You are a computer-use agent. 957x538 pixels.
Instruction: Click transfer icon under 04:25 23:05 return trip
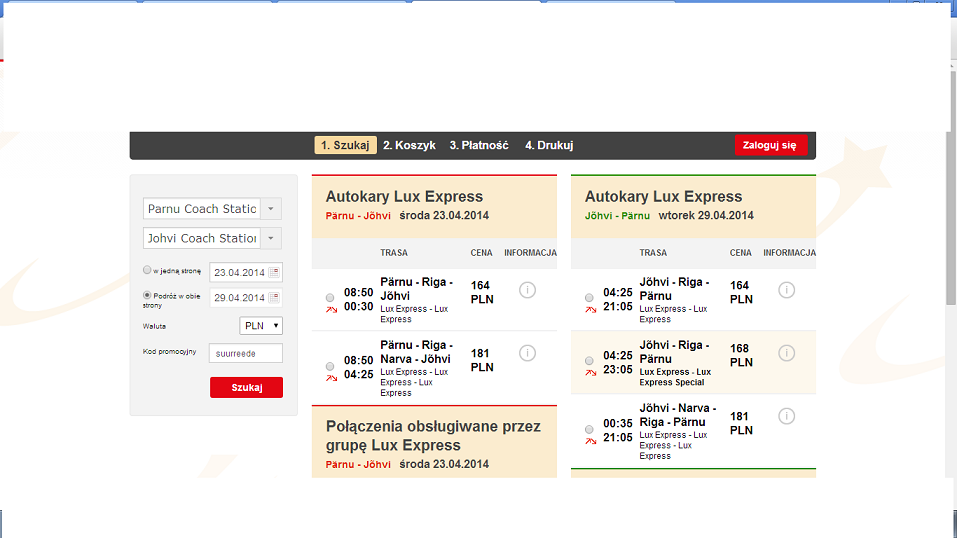coord(591,373)
